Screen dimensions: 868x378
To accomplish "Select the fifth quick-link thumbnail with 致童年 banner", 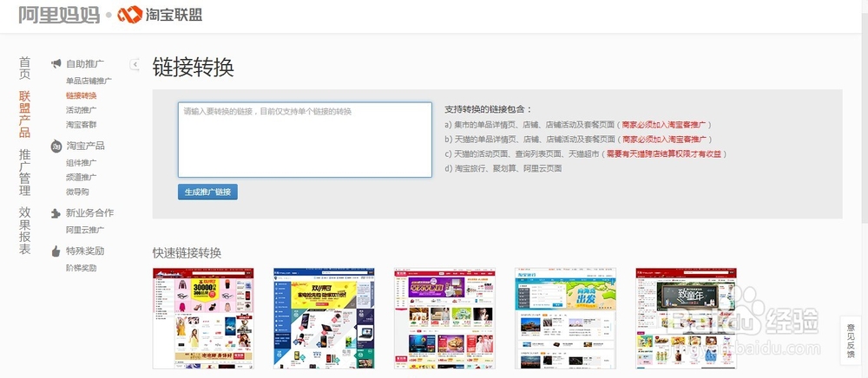I will (x=686, y=318).
